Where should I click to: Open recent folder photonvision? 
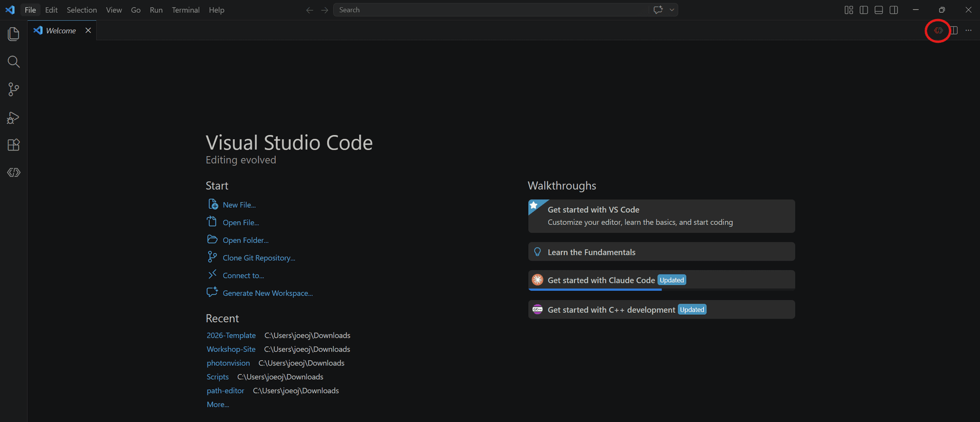pos(228,363)
